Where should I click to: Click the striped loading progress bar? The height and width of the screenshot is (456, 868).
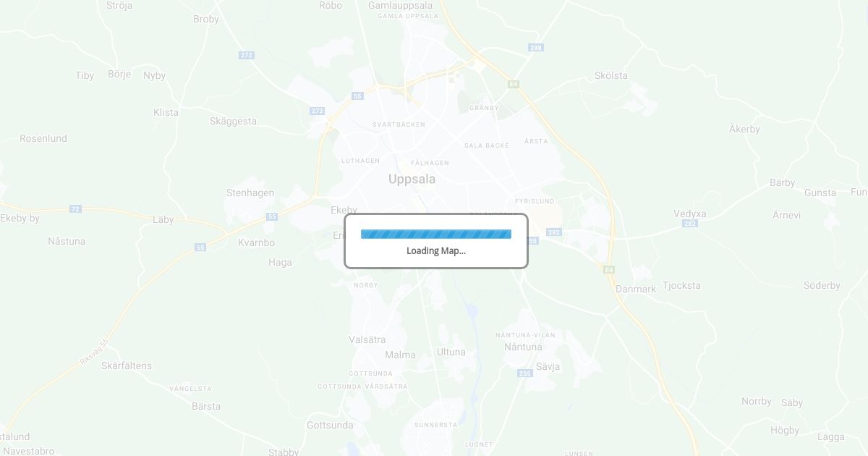[x=436, y=234]
